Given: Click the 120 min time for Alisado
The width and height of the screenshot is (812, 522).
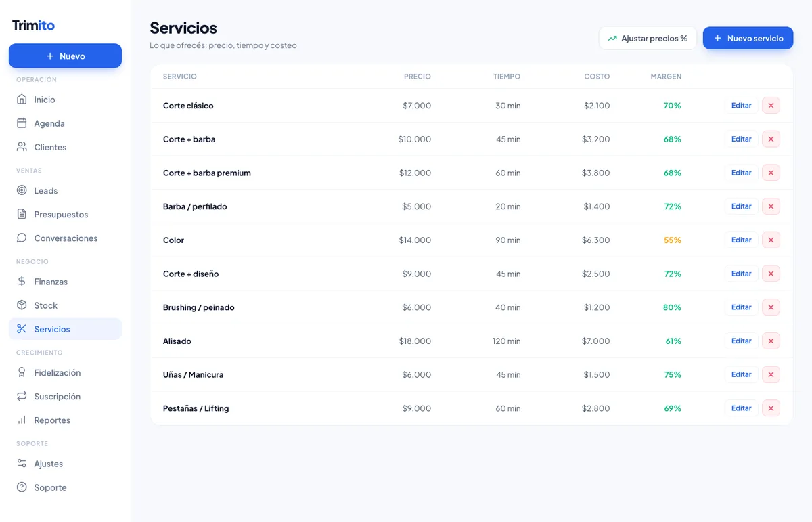Looking at the screenshot, I should coord(507,341).
